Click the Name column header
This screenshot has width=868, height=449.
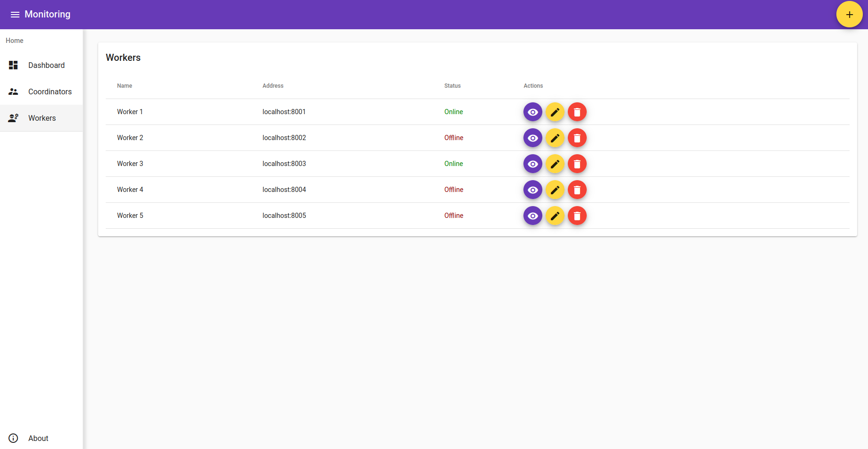click(x=125, y=86)
